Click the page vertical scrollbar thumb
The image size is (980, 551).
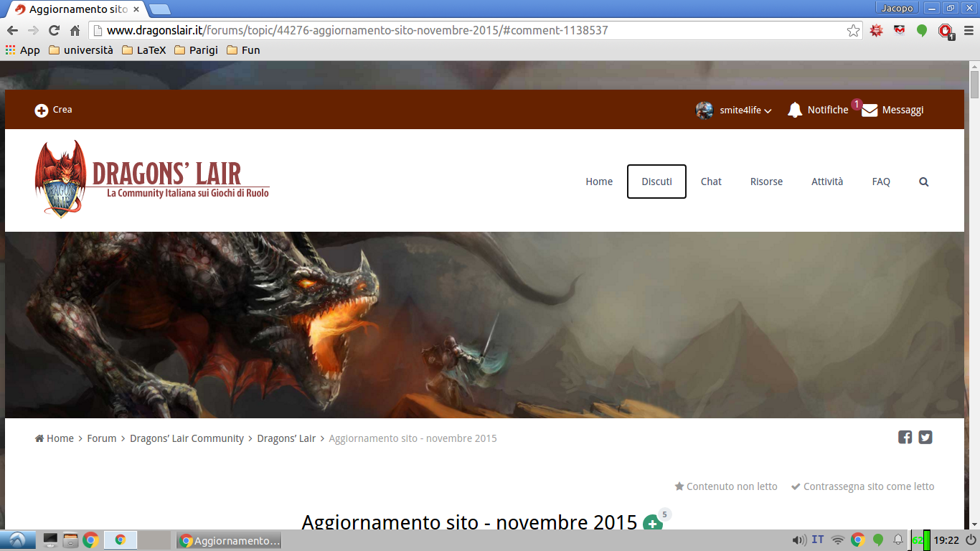[974, 84]
